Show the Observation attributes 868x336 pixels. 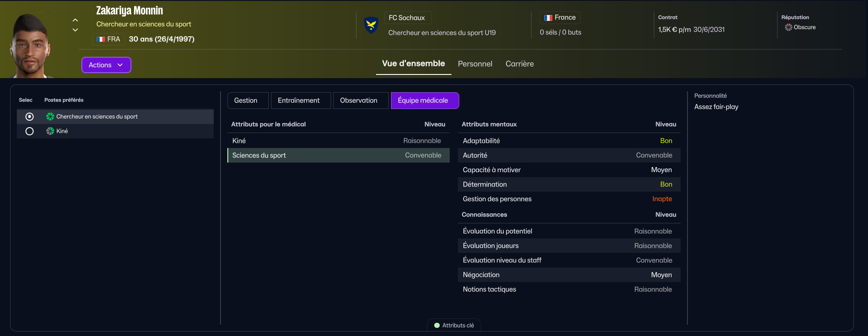(x=359, y=101)
